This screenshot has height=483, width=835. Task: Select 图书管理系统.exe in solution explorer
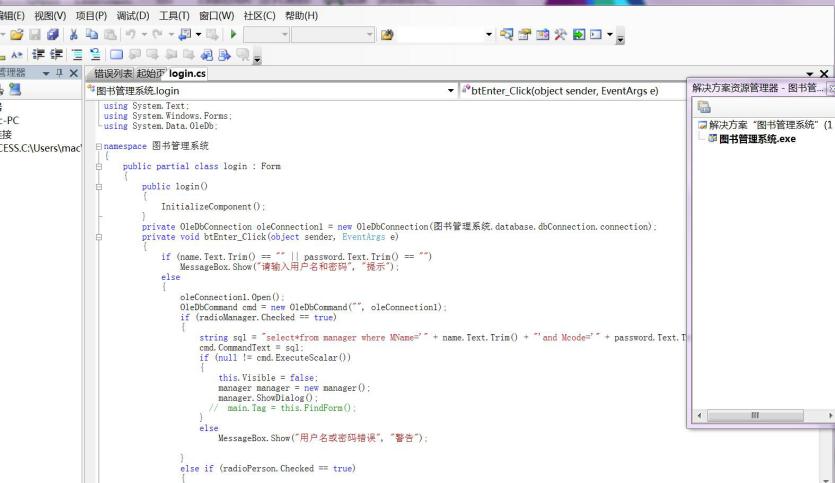tap(758, 139)
